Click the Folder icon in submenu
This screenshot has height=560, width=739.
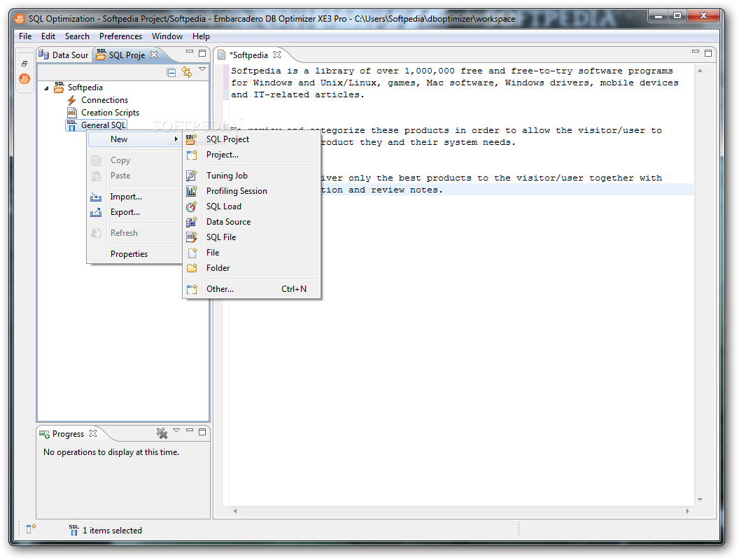tap(191, 267)
